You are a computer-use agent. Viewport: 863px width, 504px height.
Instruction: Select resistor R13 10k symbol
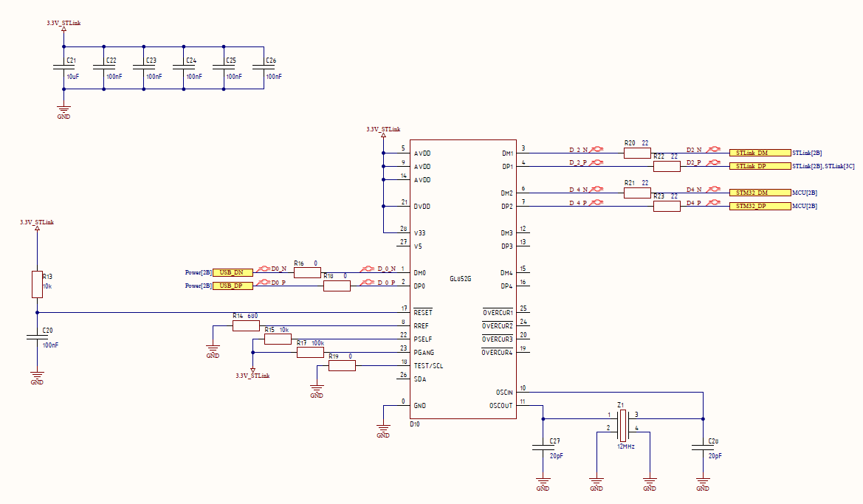click(x=37, y=284)
